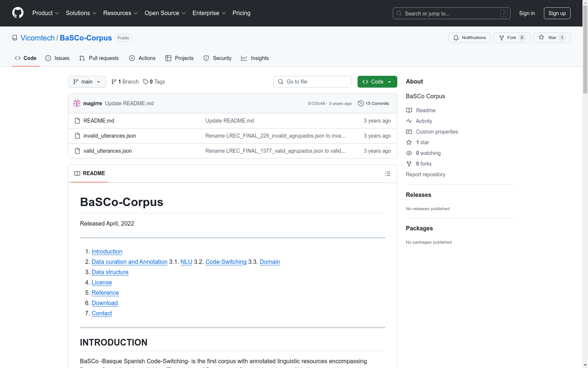Jump to Introduction section link
Image resolution: width=588 pixels, height=368 pixels.
[x=107, y=251]
